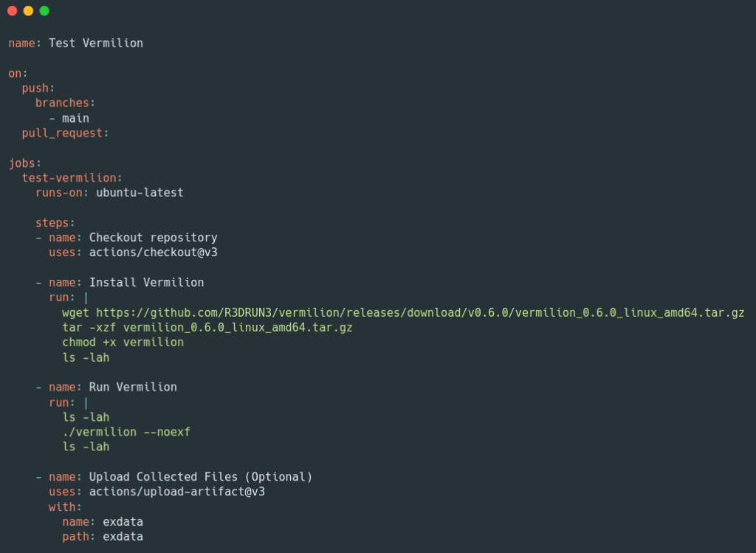Click the workflow name 'Test Vermilion'
Image resolution: width=756 pixels, height=553 pixels.
point(96,43)
